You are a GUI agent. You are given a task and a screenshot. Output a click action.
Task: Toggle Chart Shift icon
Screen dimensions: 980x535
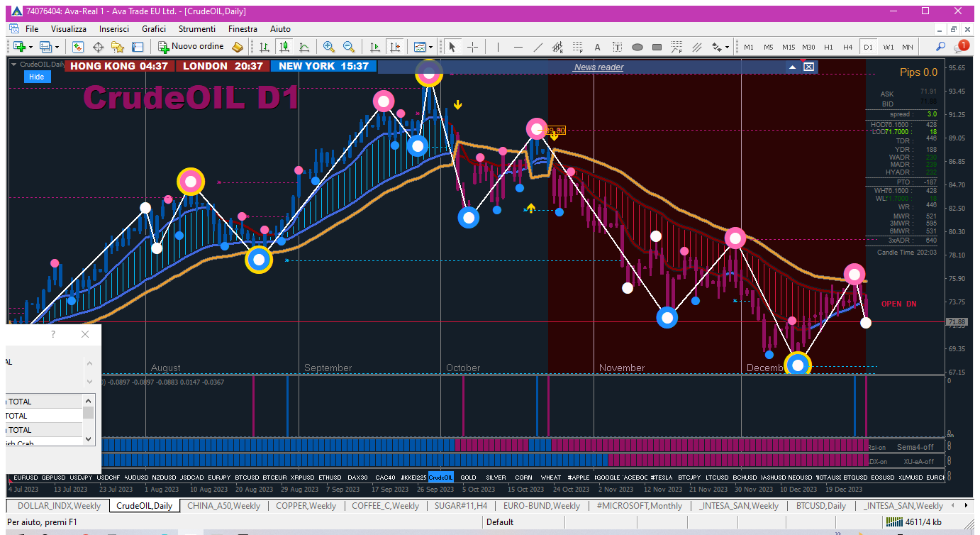tap(395, 47)
